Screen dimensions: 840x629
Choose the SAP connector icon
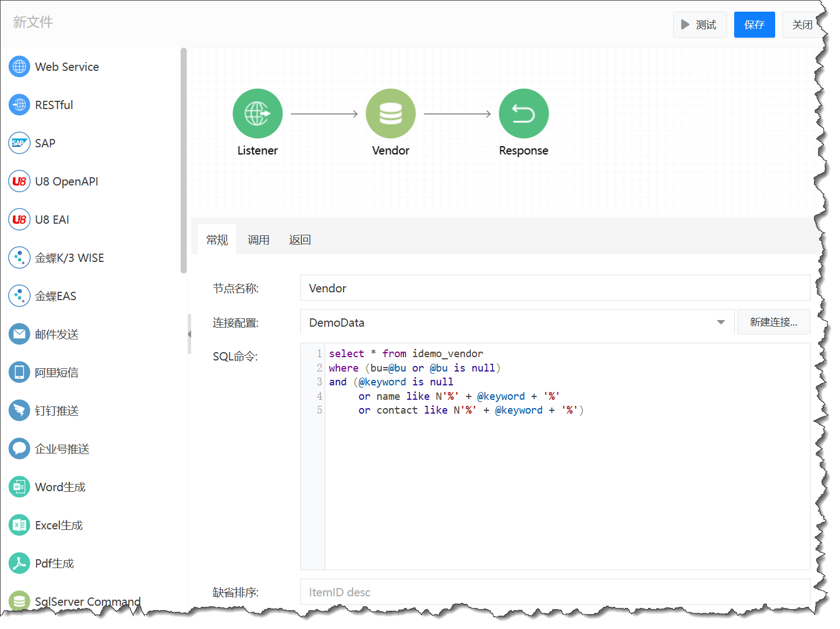(x=19, y=143)
